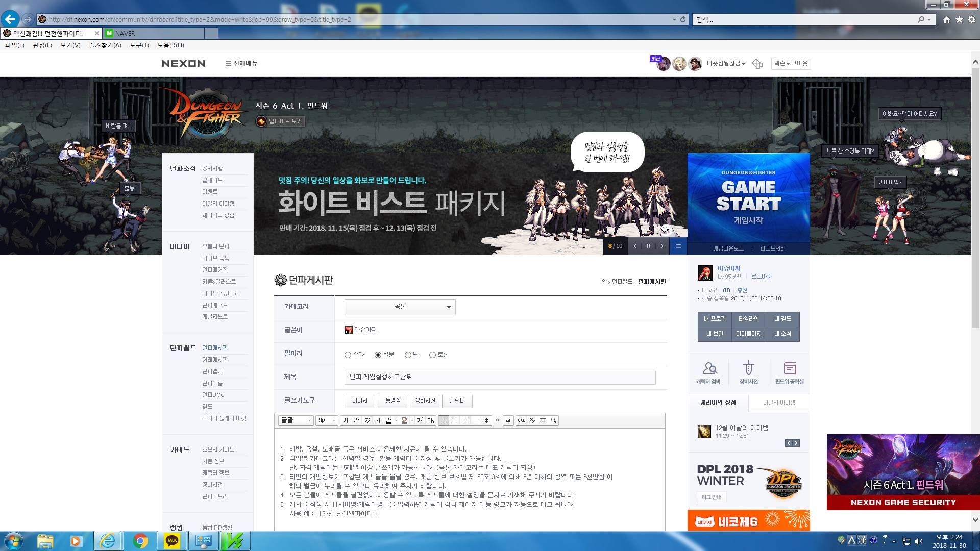The width and height of the screenshot is (980, 551).
Task: Insert a table in the editor
Action: click(x=543, y=420)
